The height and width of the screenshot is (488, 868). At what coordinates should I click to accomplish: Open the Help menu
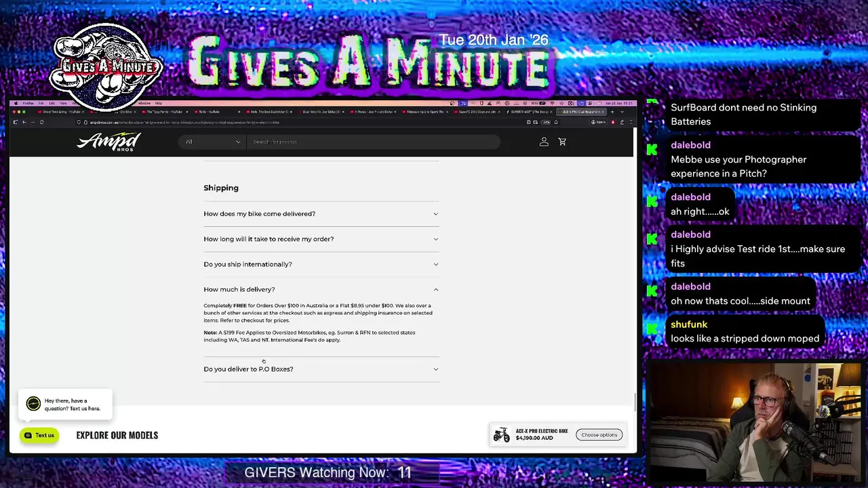(x=159, y=103)
